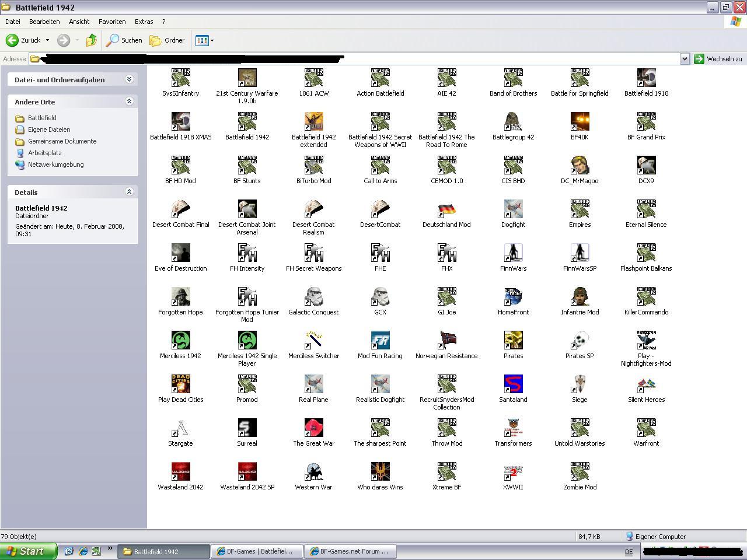Expand Datei- und Ordneraufgaben panel
The width and height of the screenshot is (747, 560).
130,79
